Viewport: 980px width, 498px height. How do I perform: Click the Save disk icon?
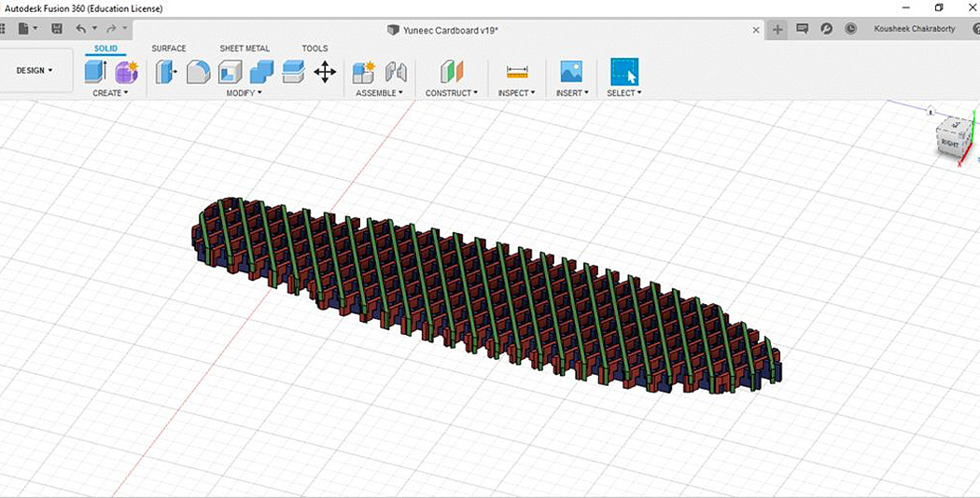[57, 30]
